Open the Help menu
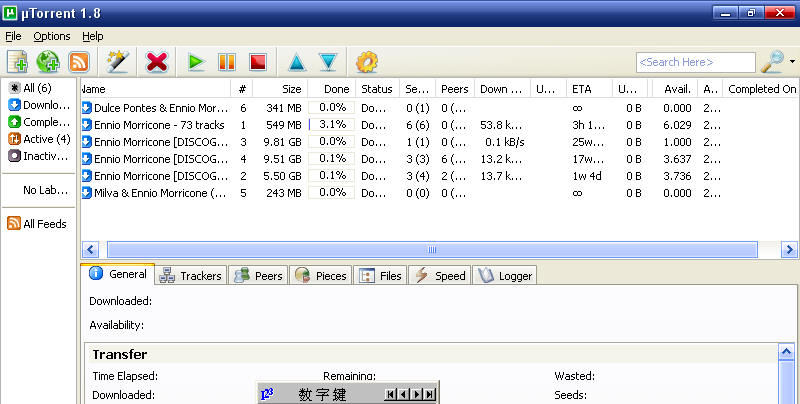This screenshot has width=800, height=404. 93,36
